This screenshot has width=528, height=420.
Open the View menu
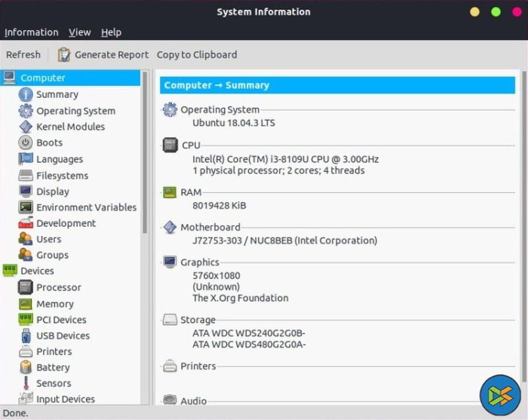coord(79,32)
